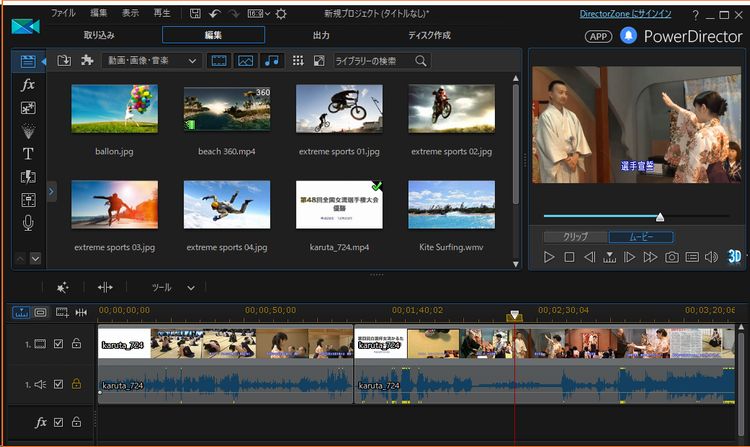Open the Voice-Over Recording Room microphone

pyautogui.click(x=28, y=223)
